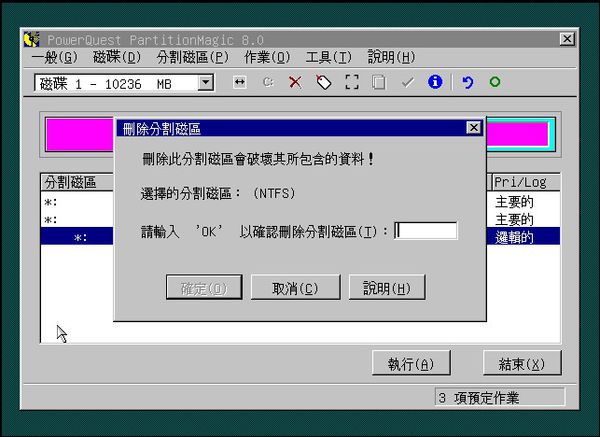Click the resize/move partition arrow icon

(x=240, y=82)
